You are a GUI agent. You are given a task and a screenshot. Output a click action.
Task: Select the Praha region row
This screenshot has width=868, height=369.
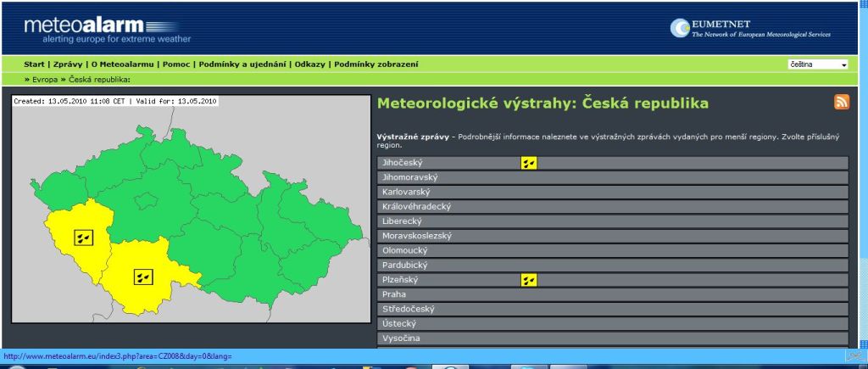[x=612, y=294]
